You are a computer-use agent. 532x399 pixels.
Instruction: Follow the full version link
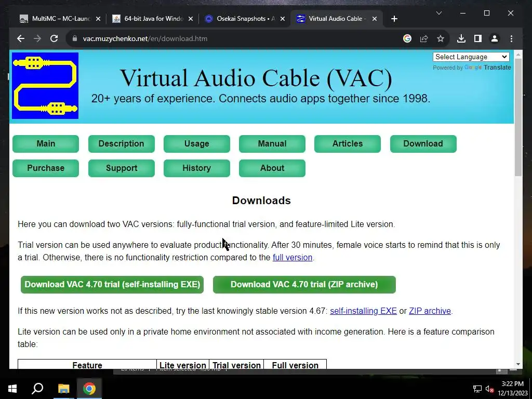click(x=292, y=258)
